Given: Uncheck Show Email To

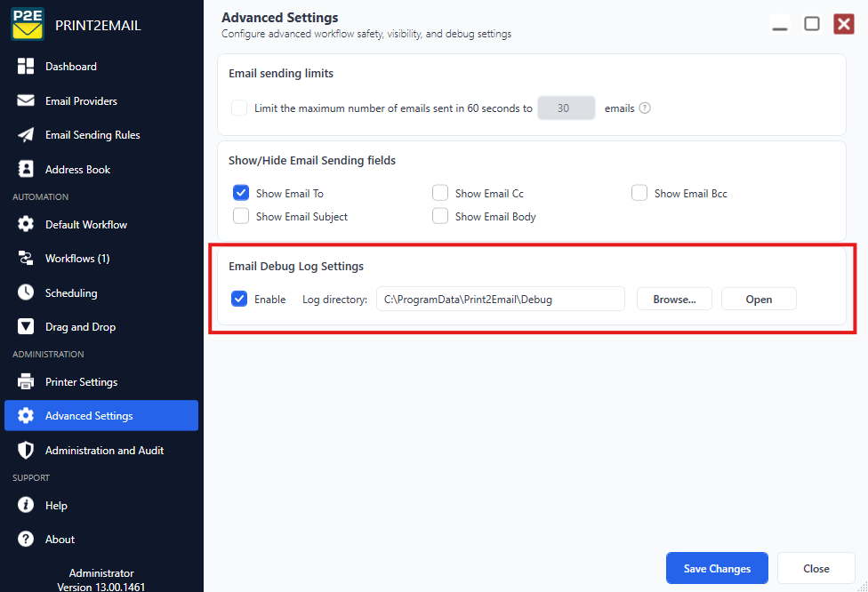Looking at the screenshot, I should click(241, 193).
